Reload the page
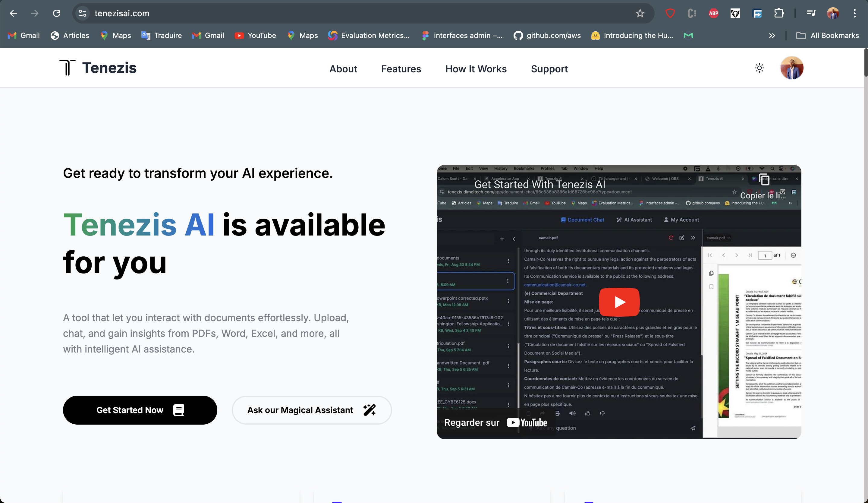This screenshot has width=868, height=503. point(57,14)
